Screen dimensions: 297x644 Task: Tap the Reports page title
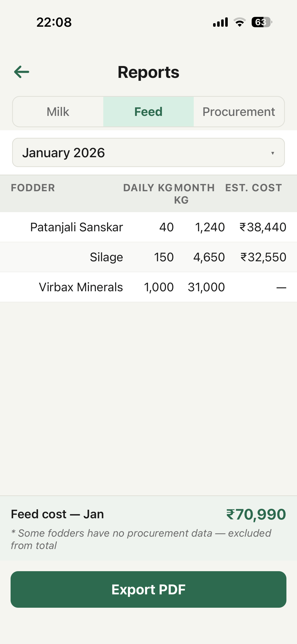tap(148, 72)
